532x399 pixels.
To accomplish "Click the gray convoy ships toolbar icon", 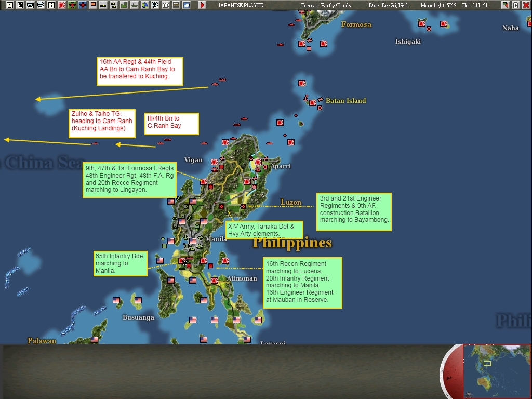I will point(135,5).
